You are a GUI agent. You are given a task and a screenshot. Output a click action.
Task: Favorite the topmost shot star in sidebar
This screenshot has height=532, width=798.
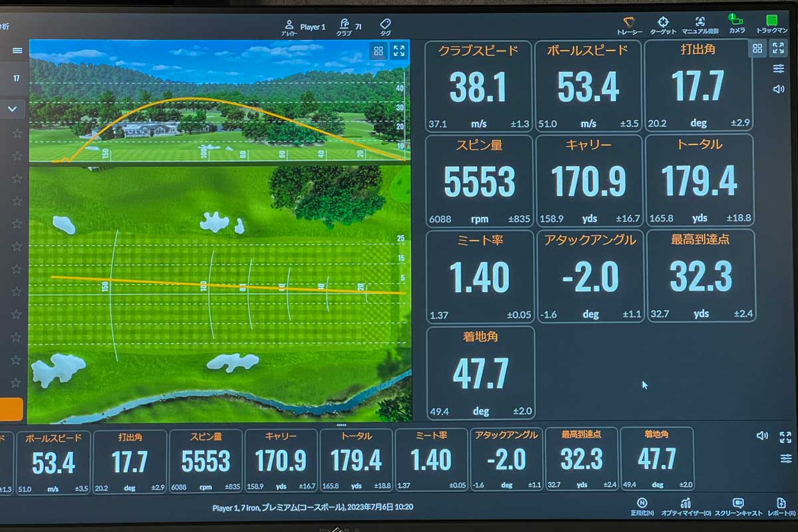[x=17, y=134]
